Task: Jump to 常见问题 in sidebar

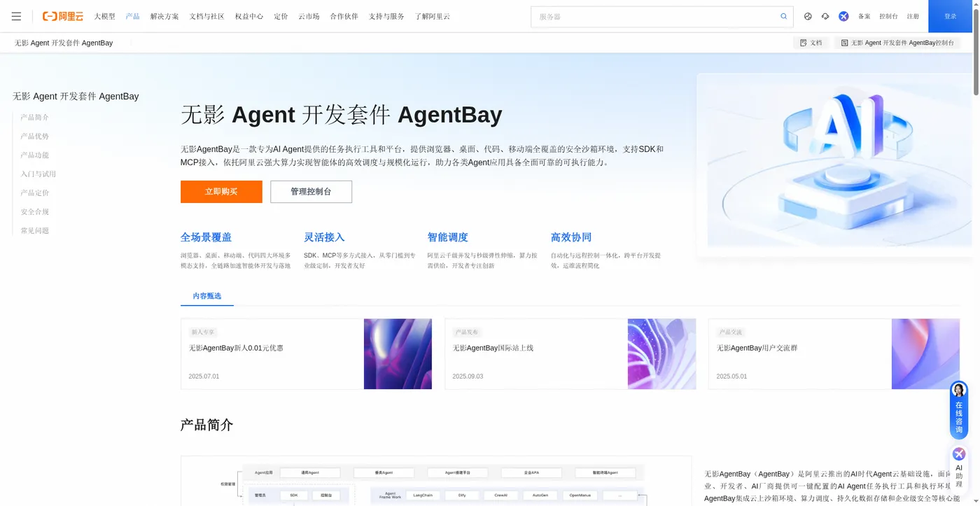Action: [x=35, y=231]
